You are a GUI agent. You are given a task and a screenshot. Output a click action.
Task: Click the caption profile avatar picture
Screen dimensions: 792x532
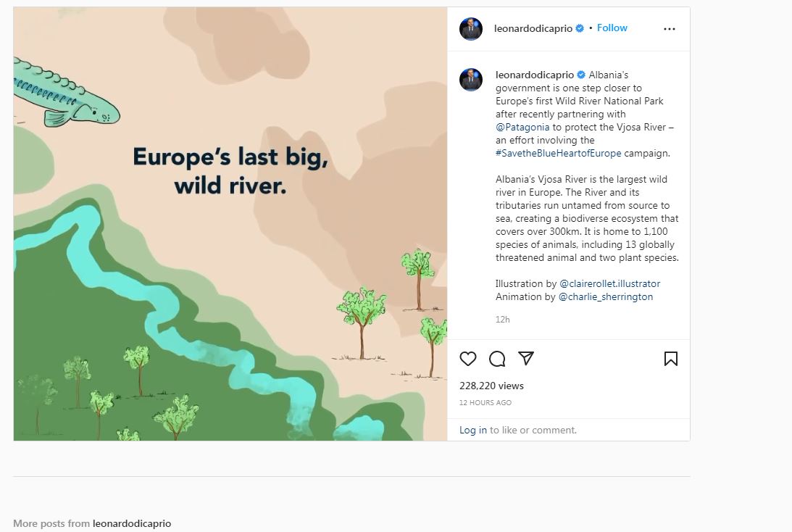[x=471, y=79]
